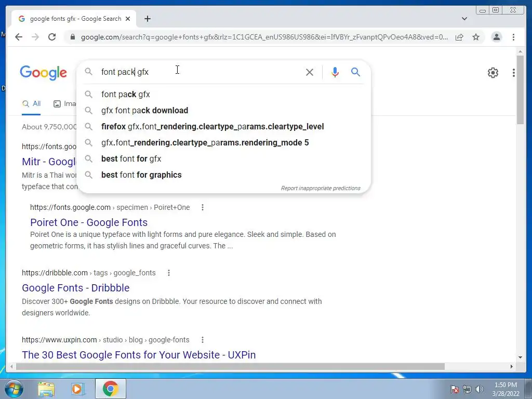Submit search with blue magnifier icon
Screen dimensions: 532x399
pos(355,72)
